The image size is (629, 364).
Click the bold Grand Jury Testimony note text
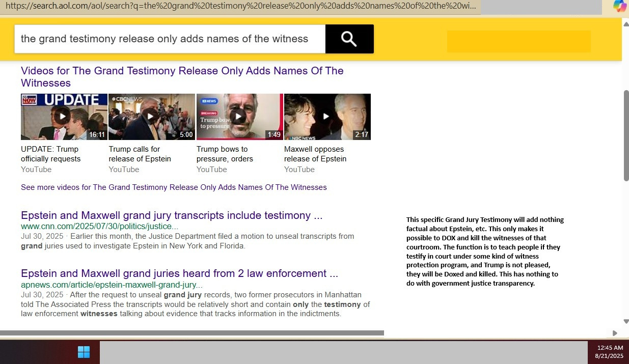[x=485, y=251]
